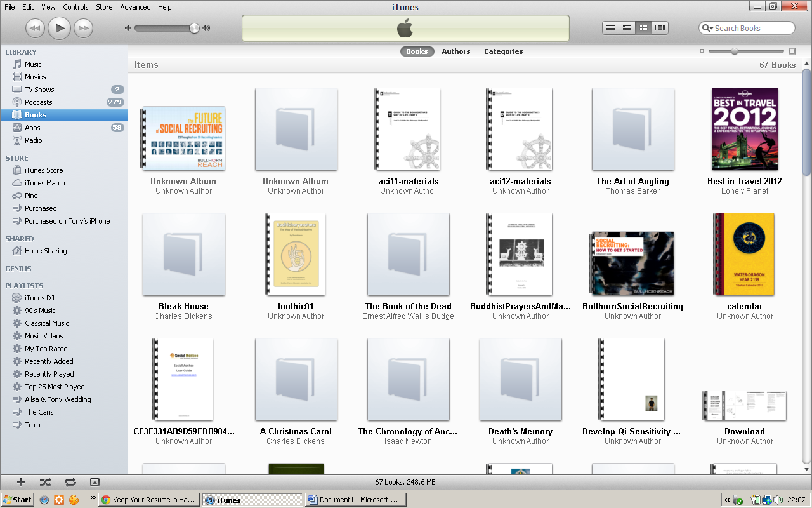The height and width of the screenshot is (508, 812).
Task: Skip to the next track
Action: 83,28
